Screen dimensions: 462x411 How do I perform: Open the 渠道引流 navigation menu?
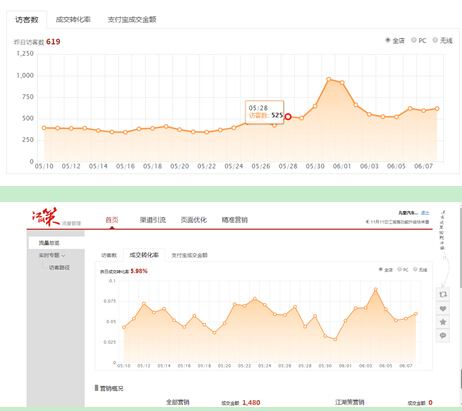point(153,220)
